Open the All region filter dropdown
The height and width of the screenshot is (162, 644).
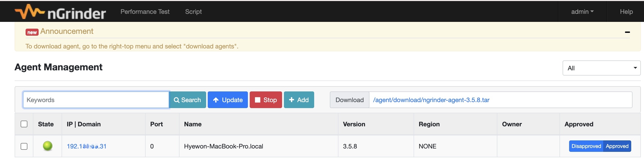point(601,68)
